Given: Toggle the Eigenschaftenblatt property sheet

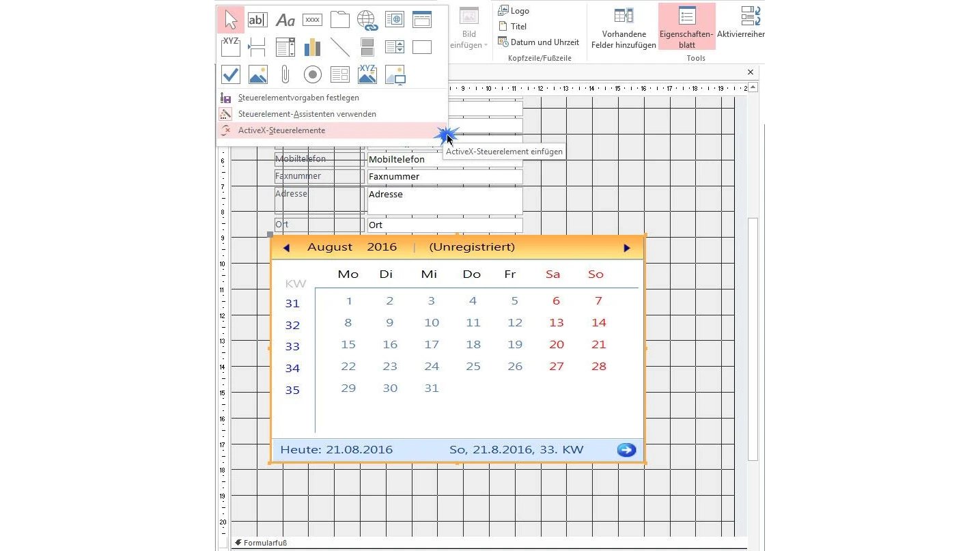Looking at the screenshot, I should [x=686, y=27].
